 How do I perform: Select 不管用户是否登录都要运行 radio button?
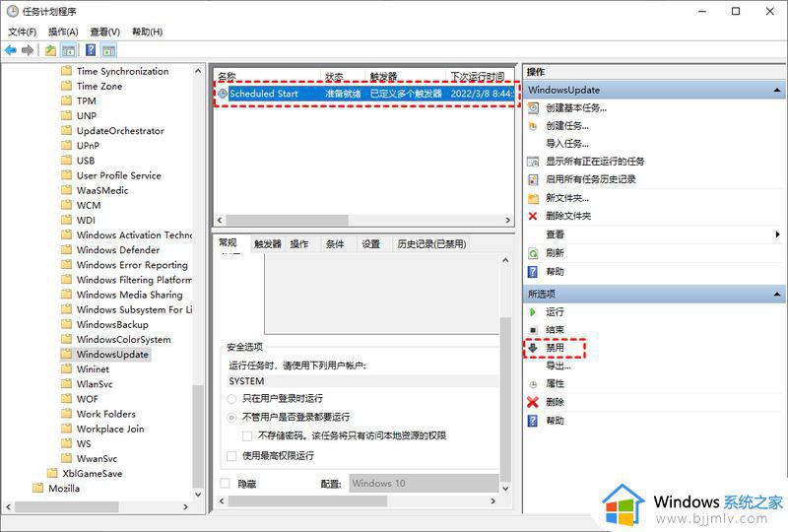pos(231,418)
